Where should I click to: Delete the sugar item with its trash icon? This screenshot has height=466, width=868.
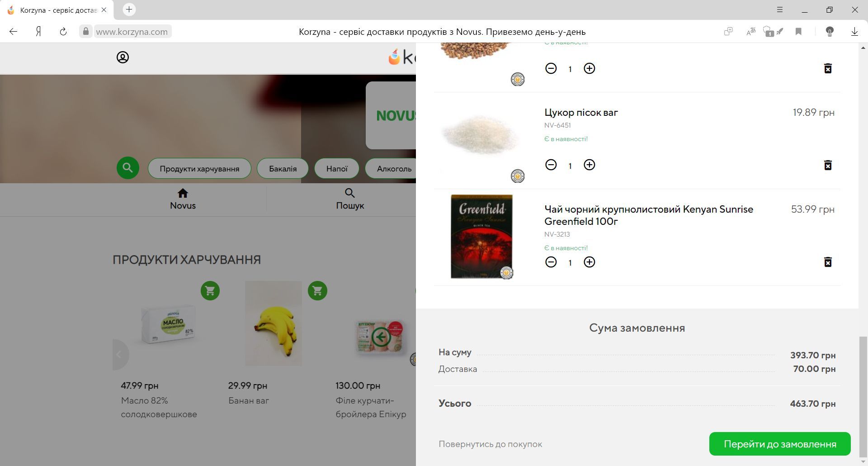(x=828, y=165)
